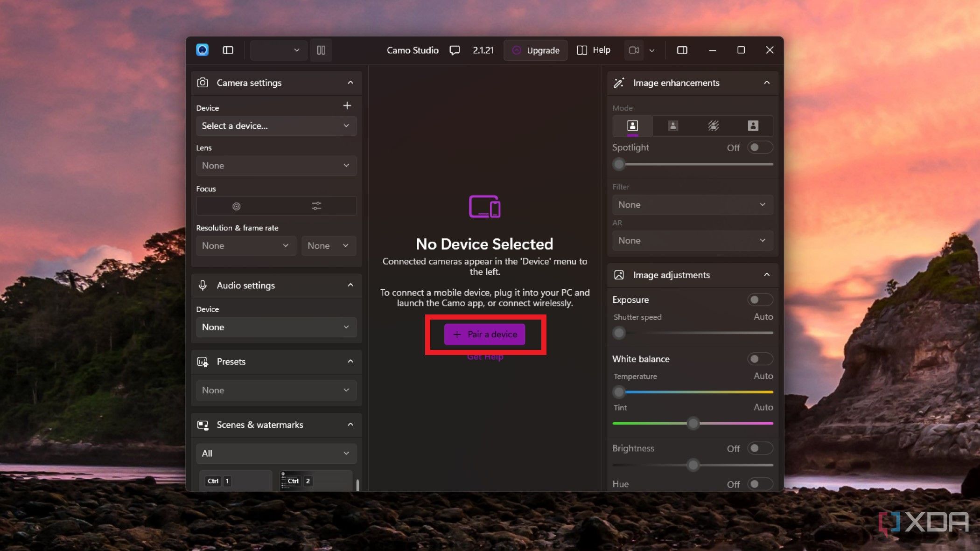Click the Get Help link
The width and height of the screenshot is (980, 551).
(484, 356)
